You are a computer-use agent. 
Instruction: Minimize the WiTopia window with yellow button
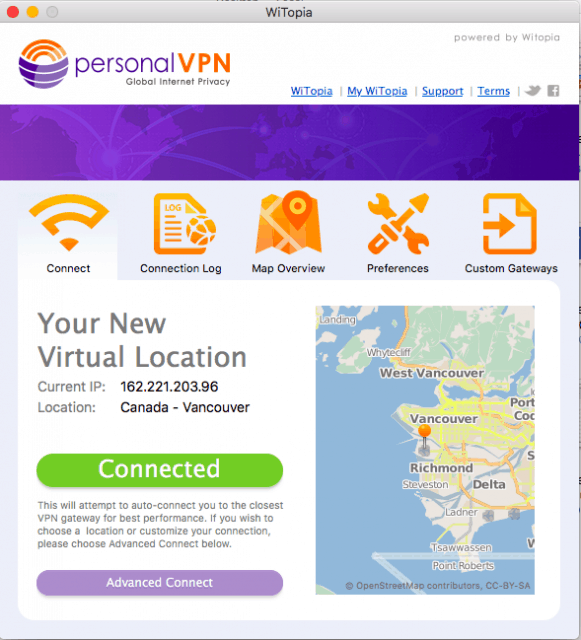tap(33, 12)
